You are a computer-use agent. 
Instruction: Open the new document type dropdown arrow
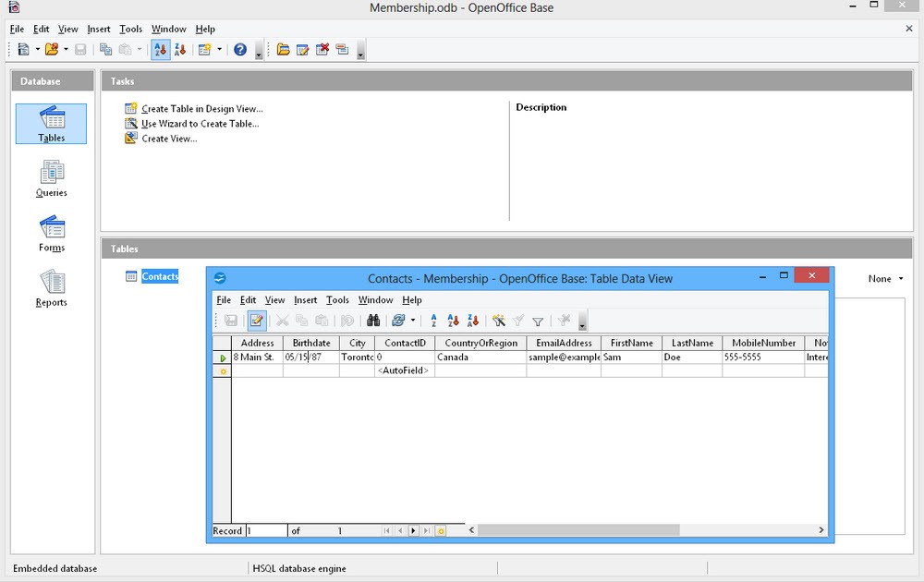tap(37, 50)
